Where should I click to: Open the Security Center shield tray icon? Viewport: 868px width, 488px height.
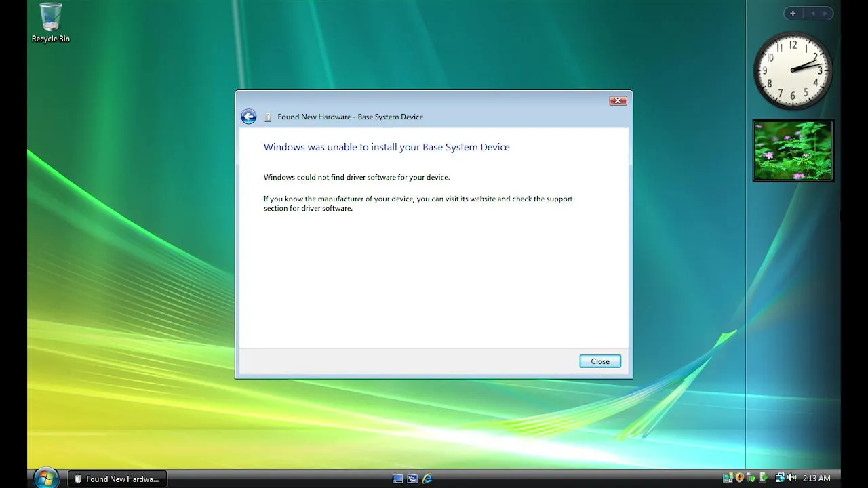click(740, 479)
